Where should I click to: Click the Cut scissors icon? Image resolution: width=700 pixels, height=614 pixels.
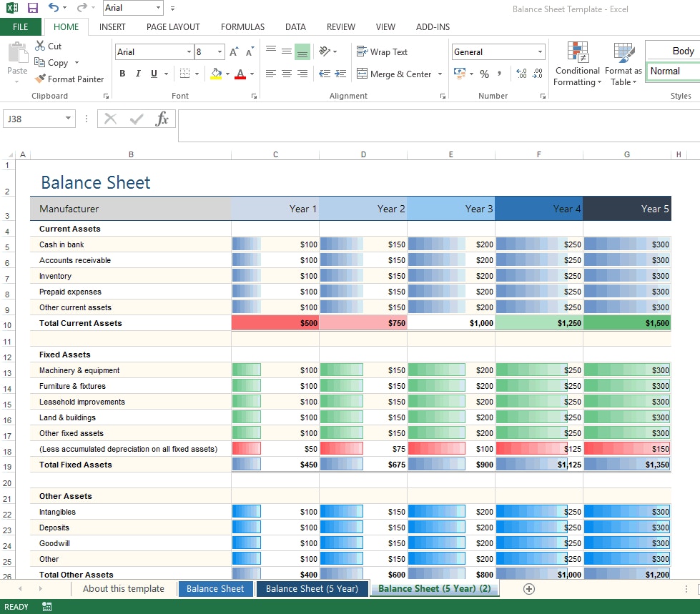coord(41,46)
